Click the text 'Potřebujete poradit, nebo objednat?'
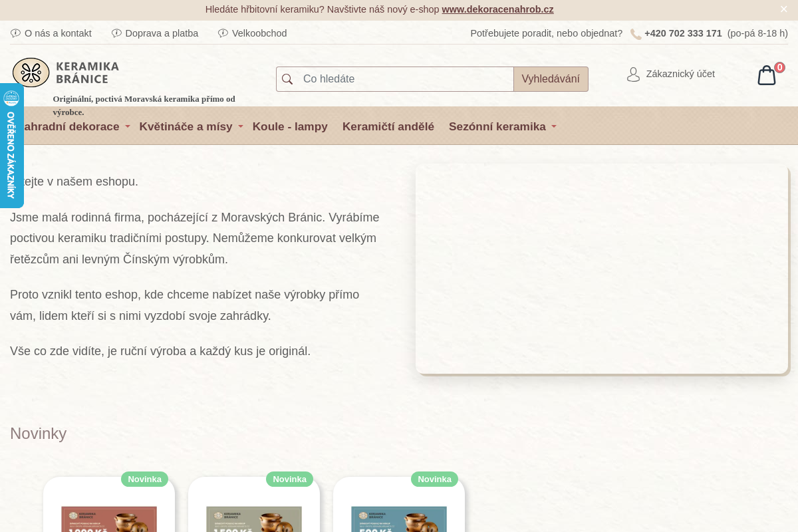The width and height of the screenshot is (798, 532). 547,33
